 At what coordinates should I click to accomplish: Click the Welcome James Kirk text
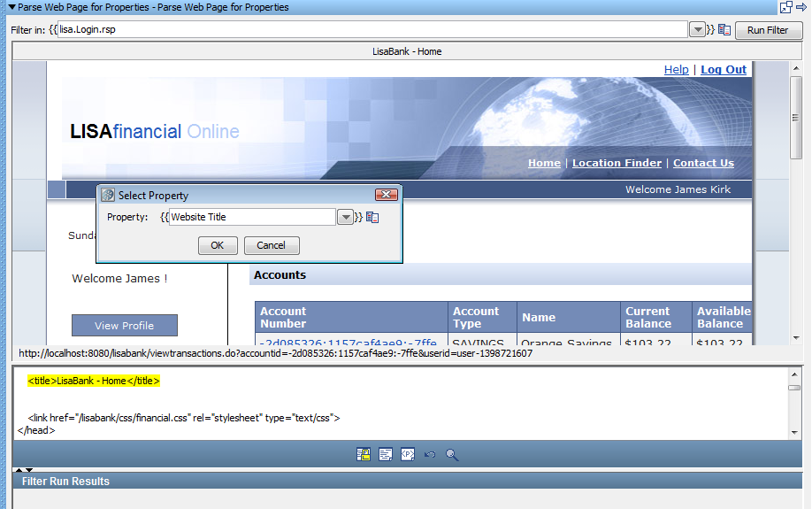pyautogui.click(x=678, y=189)
